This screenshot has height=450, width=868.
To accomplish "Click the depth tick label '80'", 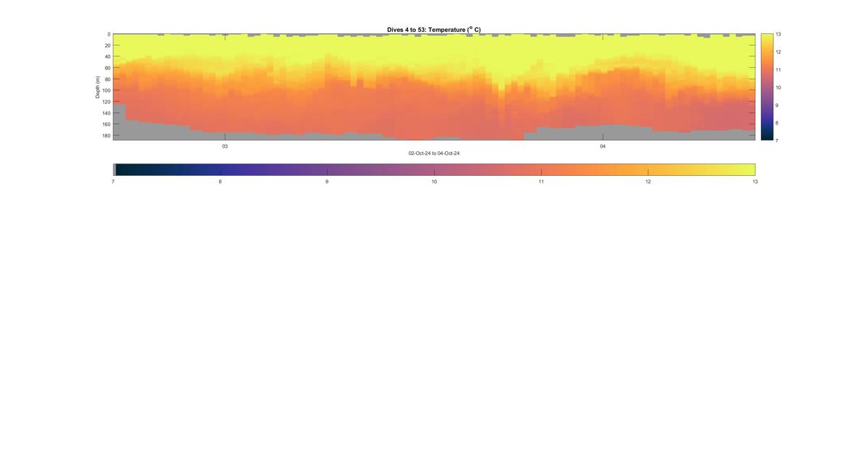I will pyautogui.click(x=107, y=79).
